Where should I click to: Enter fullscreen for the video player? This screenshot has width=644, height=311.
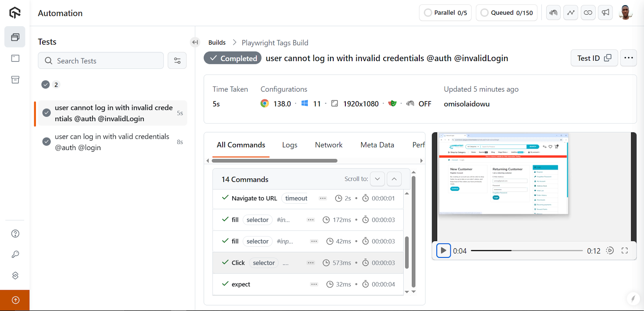625,251
